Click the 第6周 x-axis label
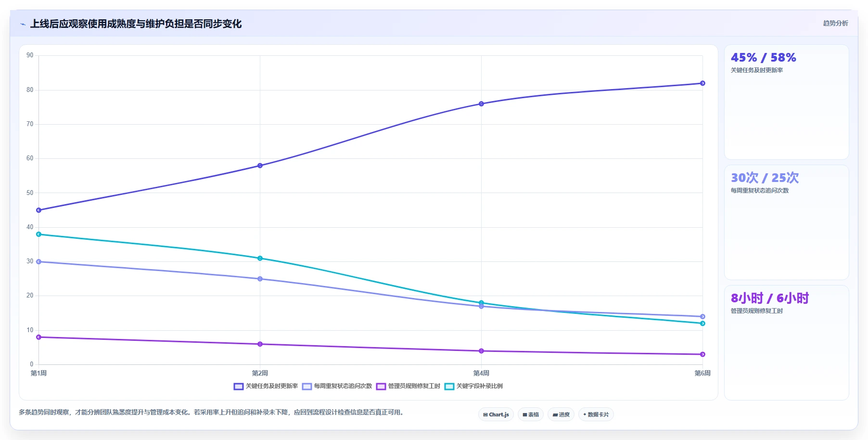This screenshot has width=868, height=440. click(702, 373)
